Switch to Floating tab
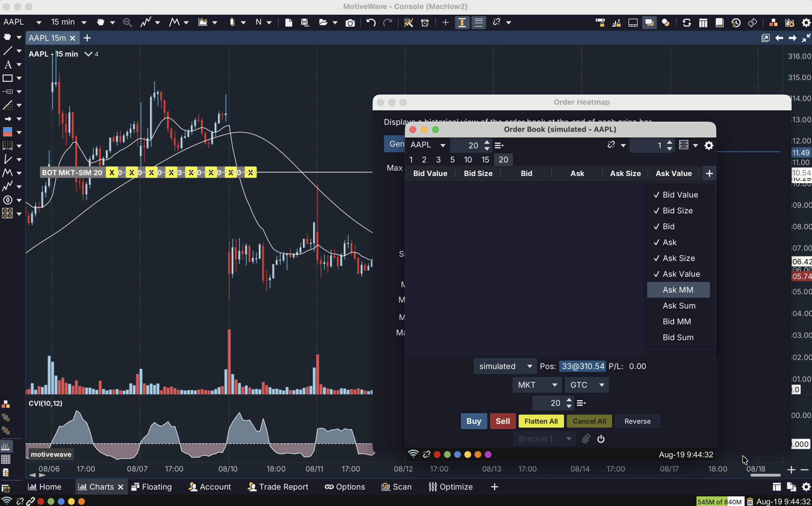 [152, 487]
